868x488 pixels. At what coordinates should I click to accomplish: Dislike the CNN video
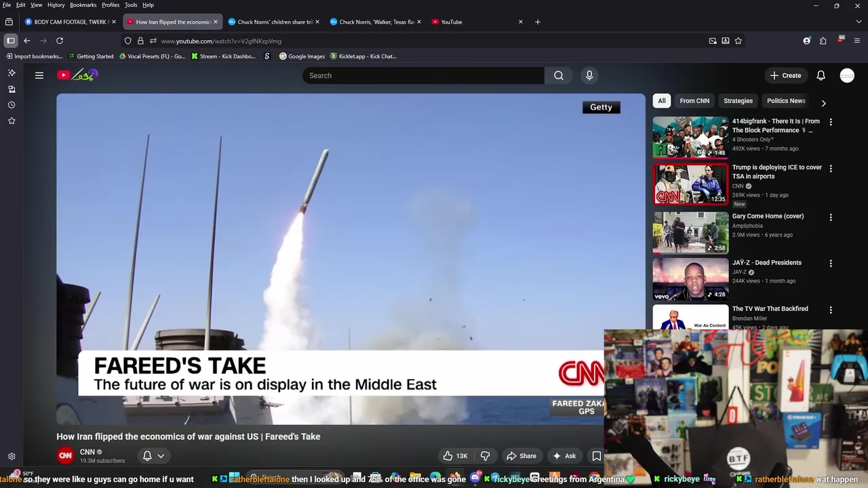coord(485,456)
